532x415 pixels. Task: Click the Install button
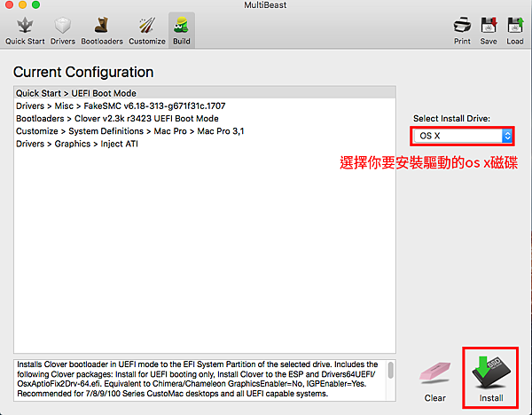(490, 378)
